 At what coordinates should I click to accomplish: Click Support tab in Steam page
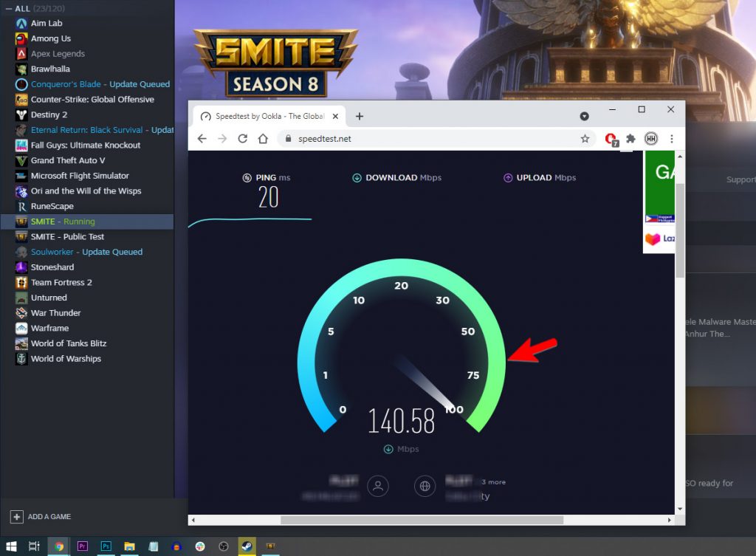(740, 179)
